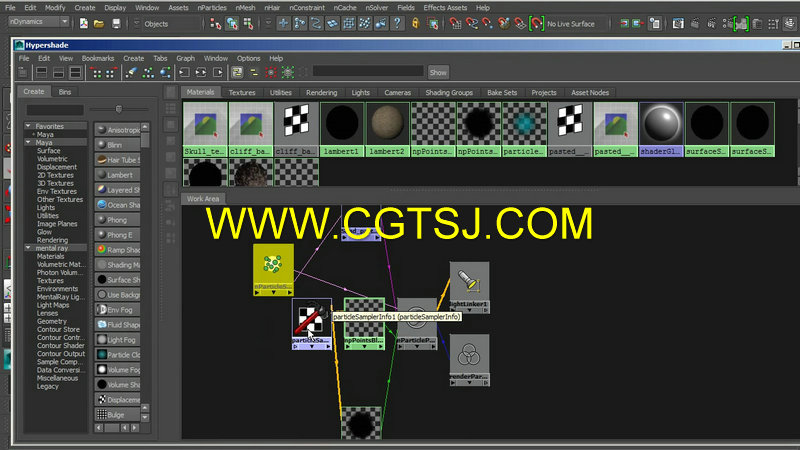Click the Hypershade filter text field
Image resolution: width=800 pixels, height=450 pixels.
pyautogui.click(x=368, y=71)
